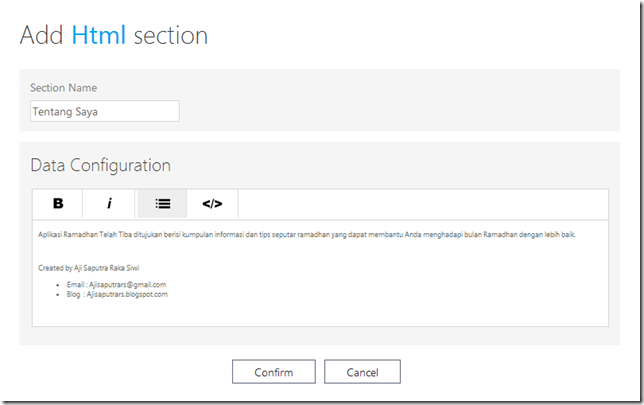Screen dimensions: 644x405
Task: Cancel adding the Html section
Action: (x=362, y=372)
